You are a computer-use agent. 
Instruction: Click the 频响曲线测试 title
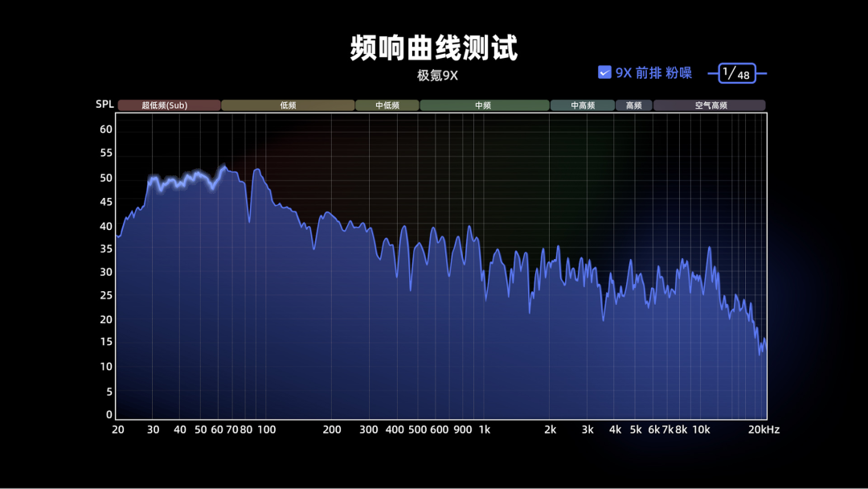(x=434, y=47)
